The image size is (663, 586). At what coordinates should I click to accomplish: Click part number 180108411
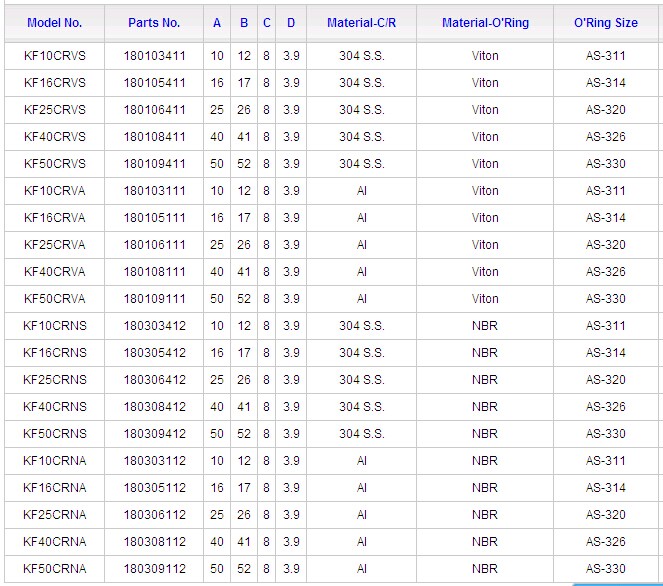click(x=154, y=137)
